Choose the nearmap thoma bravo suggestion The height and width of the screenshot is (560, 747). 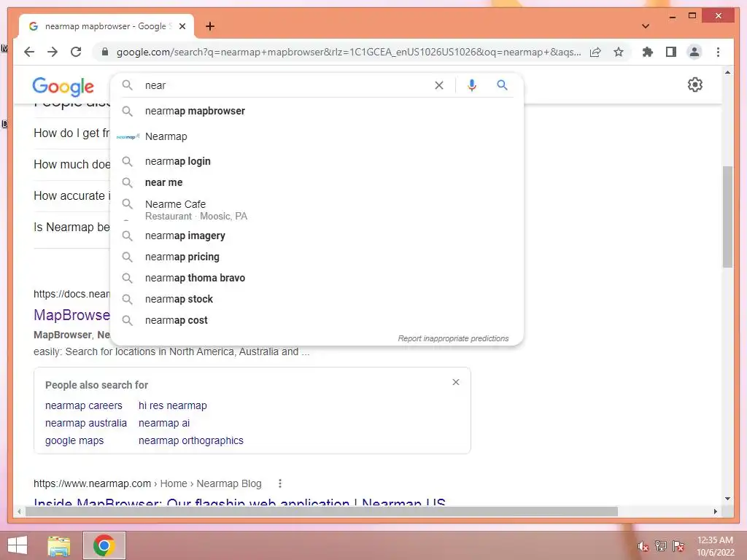pos(317,278)
